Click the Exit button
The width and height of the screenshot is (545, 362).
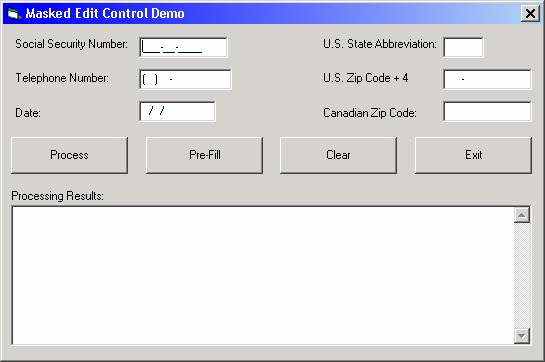(x=473, y=155)
